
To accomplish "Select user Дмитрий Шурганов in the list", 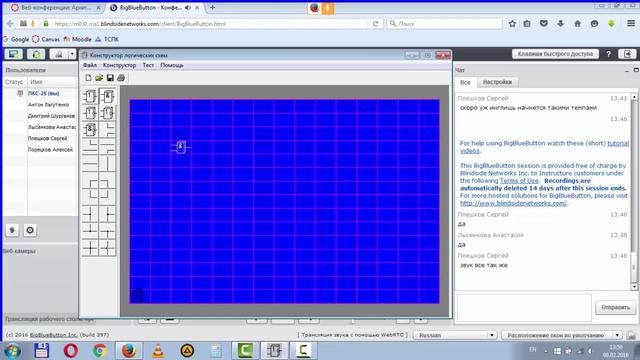I will 51,116.
